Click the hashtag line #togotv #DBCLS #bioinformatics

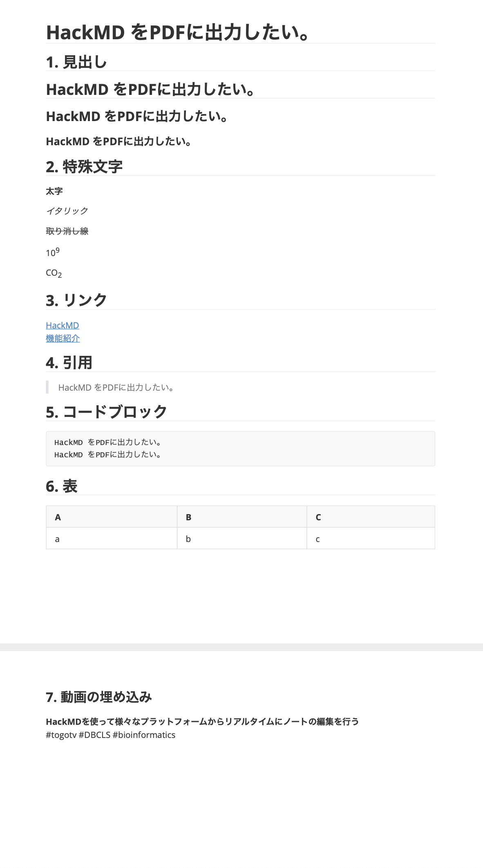click(111, 735)
